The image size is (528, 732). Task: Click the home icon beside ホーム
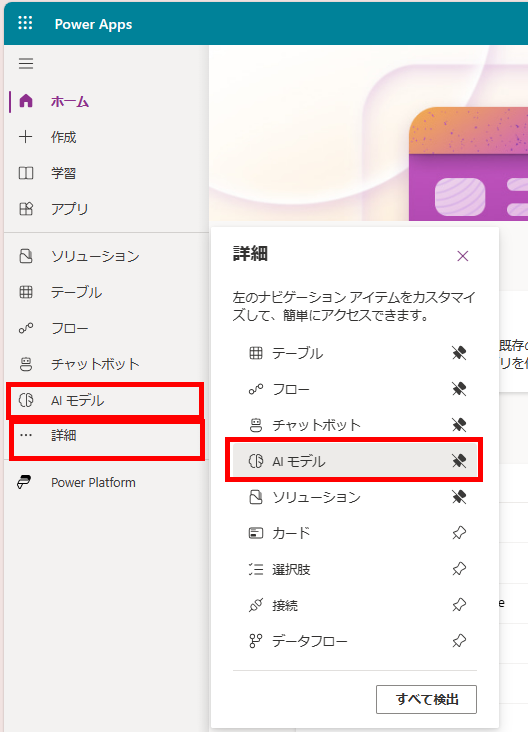(26, 101)
